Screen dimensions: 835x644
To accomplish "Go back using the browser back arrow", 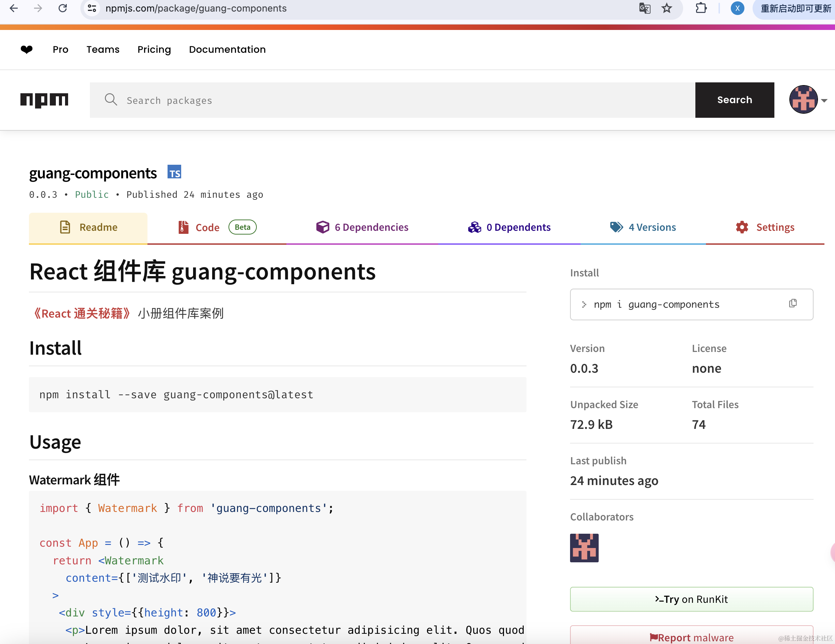I will [14, 8].
